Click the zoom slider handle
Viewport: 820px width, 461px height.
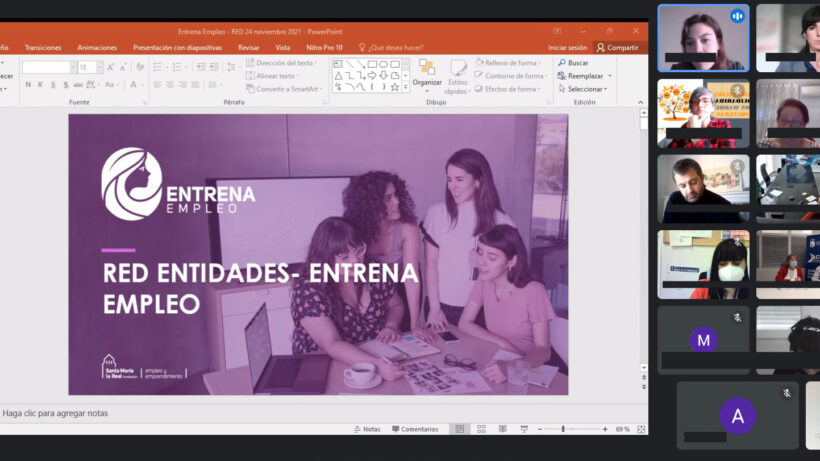pyautogui.click(x=563, y=429)
